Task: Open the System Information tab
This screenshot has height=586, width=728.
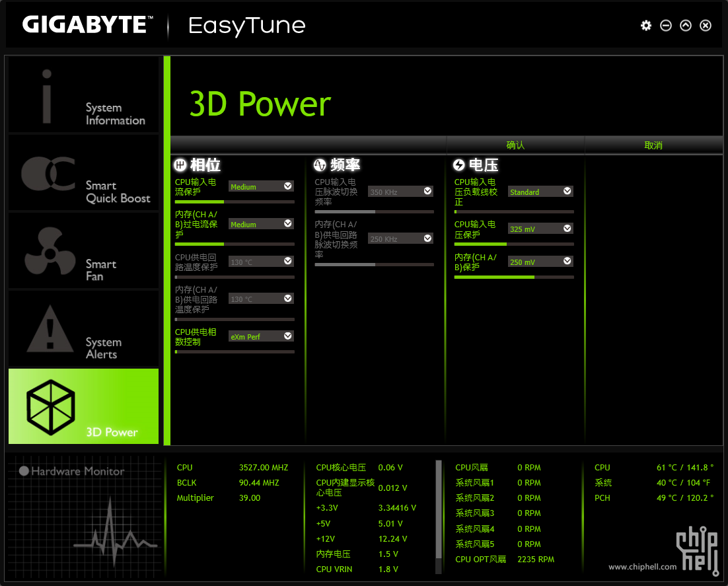Action: [x=84, y=94]
